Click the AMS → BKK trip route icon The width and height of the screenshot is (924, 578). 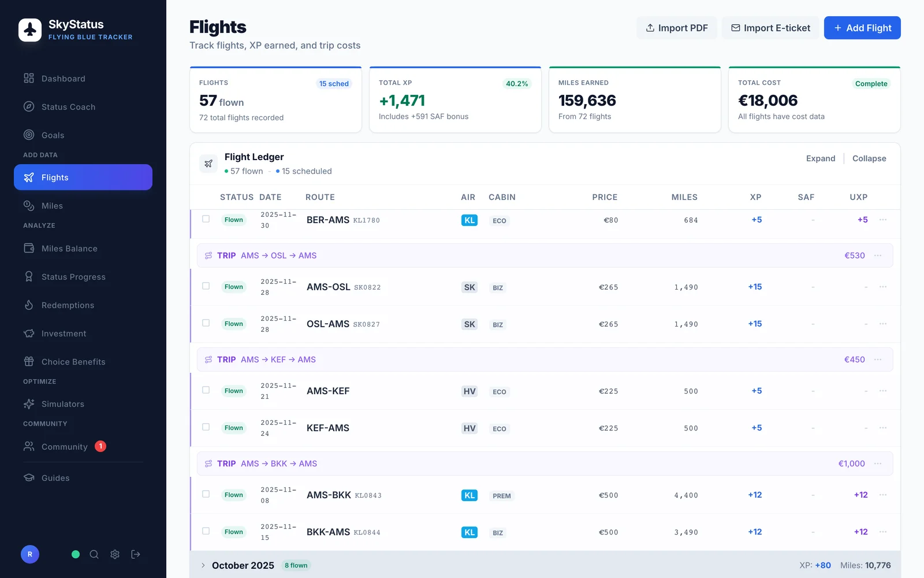point(208,464)
